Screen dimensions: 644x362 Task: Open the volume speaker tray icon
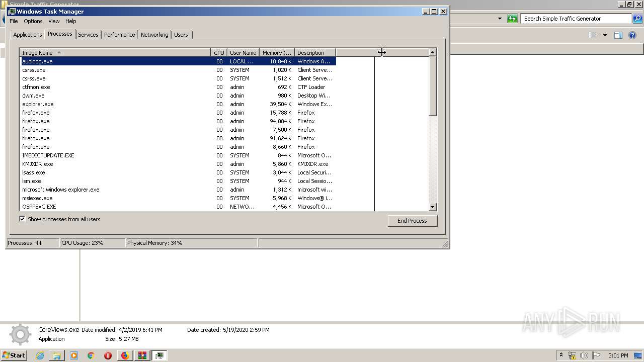pyautogui.click(x=584, y=355)
